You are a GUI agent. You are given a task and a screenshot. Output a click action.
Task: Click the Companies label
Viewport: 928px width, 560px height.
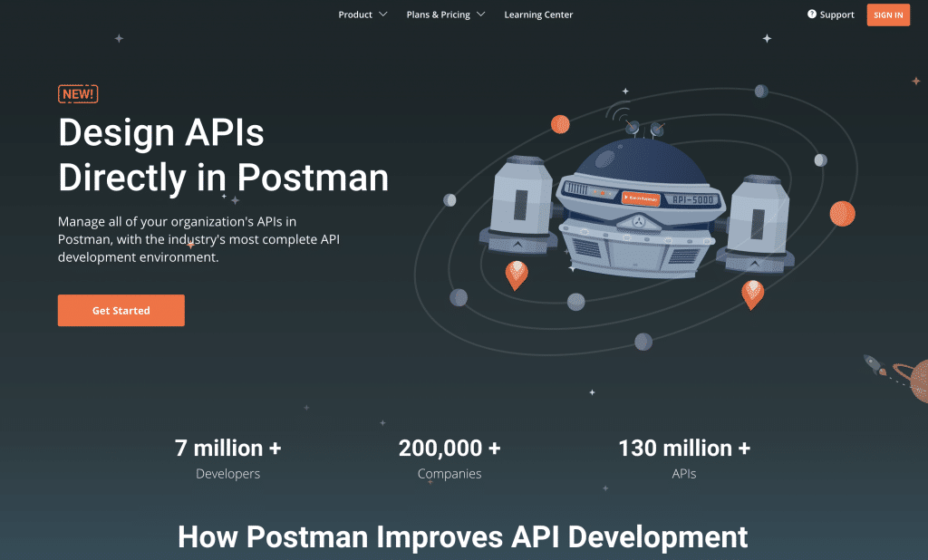449,474
